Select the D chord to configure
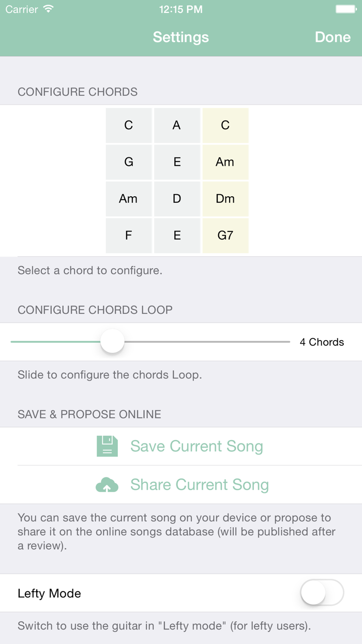362x644 pixels. point(177,198)
